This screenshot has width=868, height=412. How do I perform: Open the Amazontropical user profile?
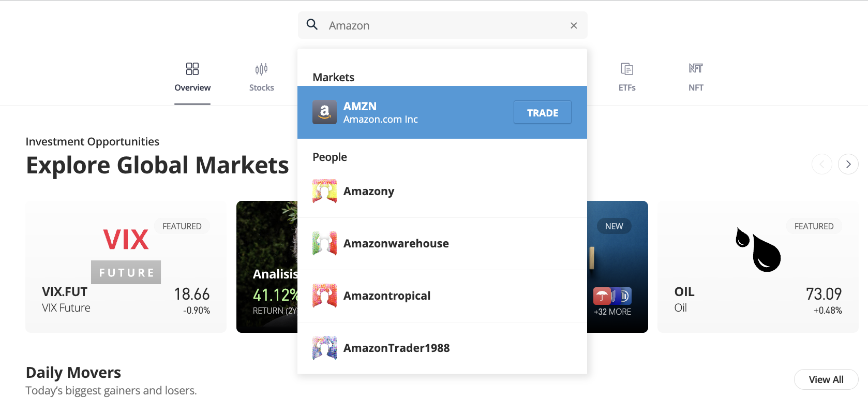[442, 296]
